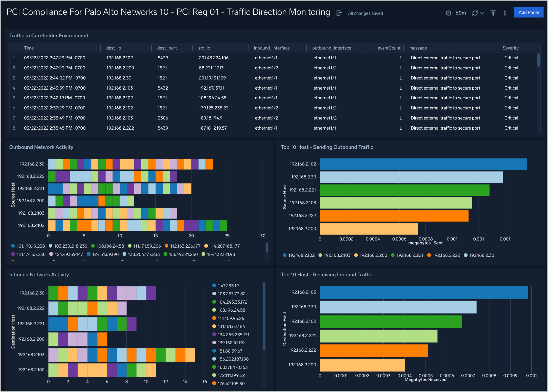Click the All changes saved indicator
The width and height of the screenshot is (548, 392).
coord(365,13)
